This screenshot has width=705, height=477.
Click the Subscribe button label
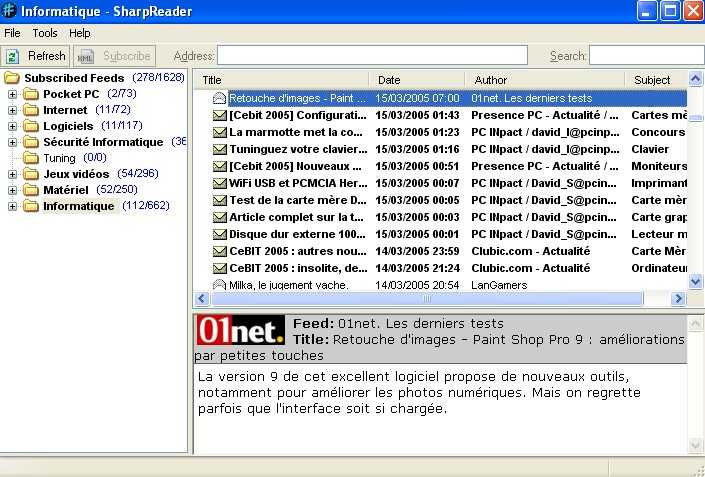click(127, 56)
